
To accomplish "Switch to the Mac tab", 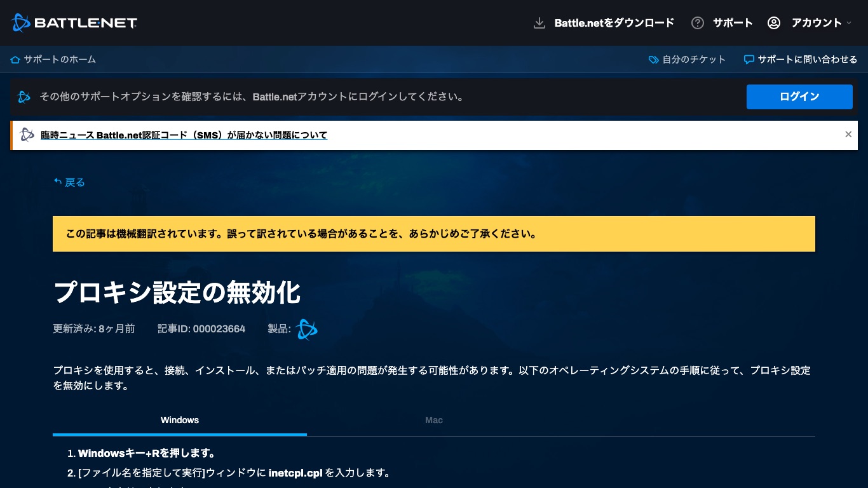I will coord(434,420).
